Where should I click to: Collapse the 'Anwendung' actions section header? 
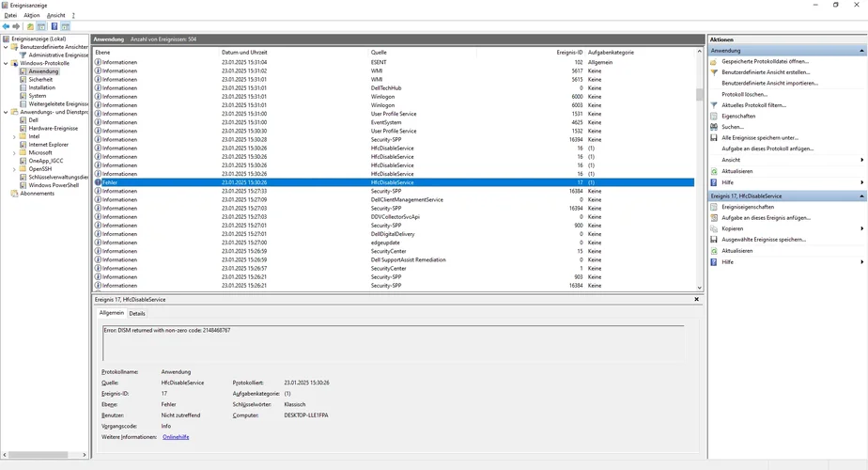pos(861,51)
